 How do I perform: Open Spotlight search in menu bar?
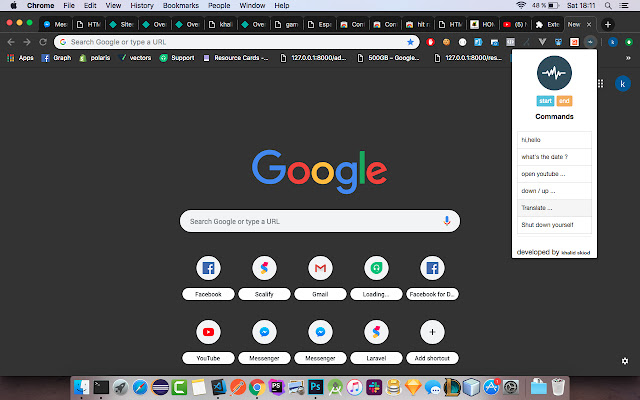608,6
